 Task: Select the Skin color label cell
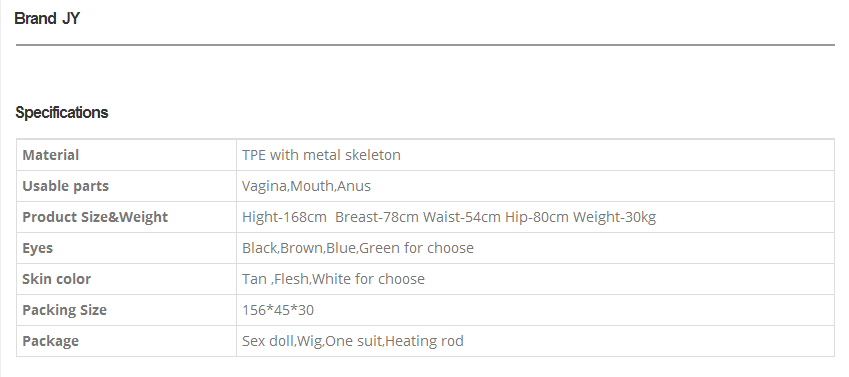127,279
